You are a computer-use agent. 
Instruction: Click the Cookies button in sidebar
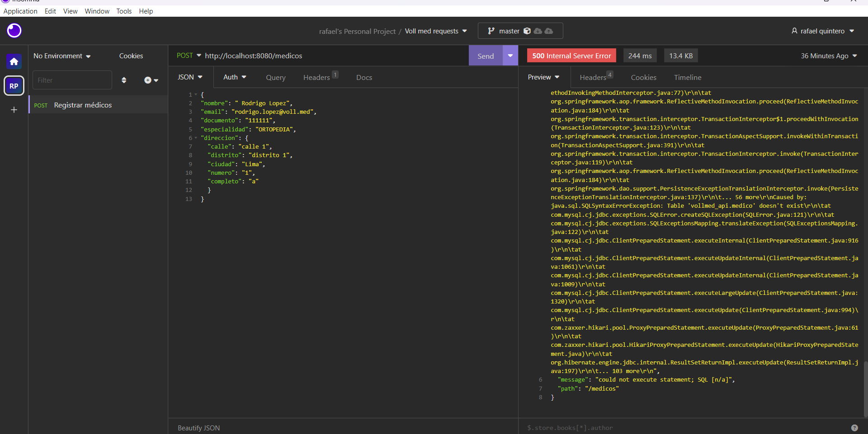[x=131, y=56]
